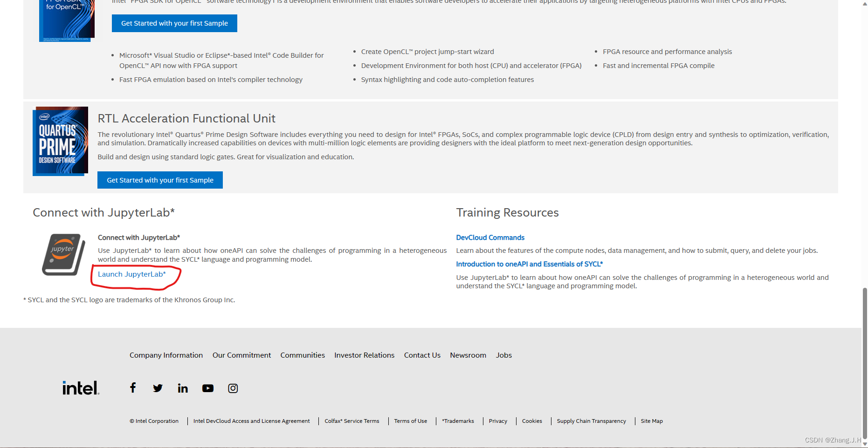Viewport: 868px width, 448px height.
Task: Click Get Started in the RTL Acceleration section
Action: pos(160,180)
